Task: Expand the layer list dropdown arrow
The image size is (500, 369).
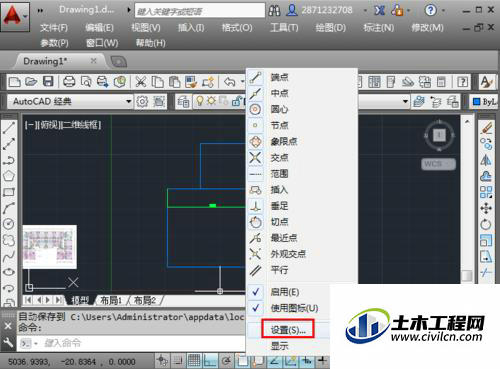Action: pos(405,101)
